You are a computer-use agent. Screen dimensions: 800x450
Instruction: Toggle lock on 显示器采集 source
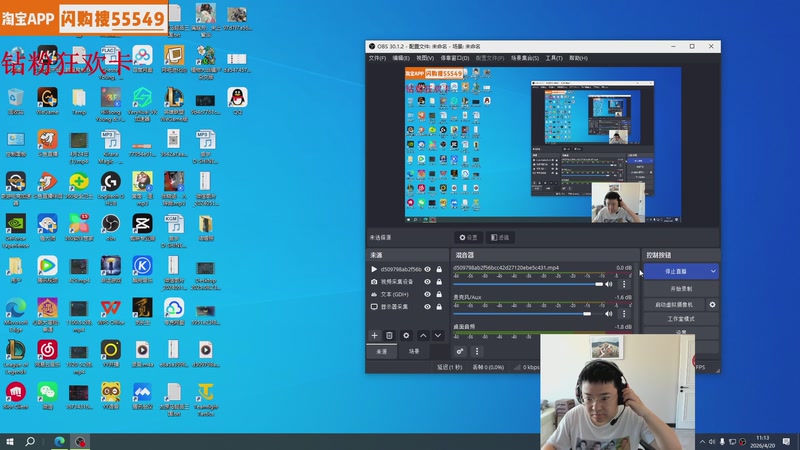tap(439, 307)
